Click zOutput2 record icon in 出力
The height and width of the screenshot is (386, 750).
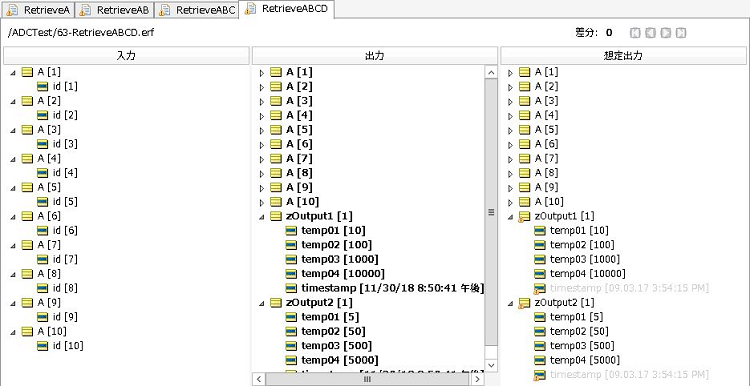pos(276,302)
